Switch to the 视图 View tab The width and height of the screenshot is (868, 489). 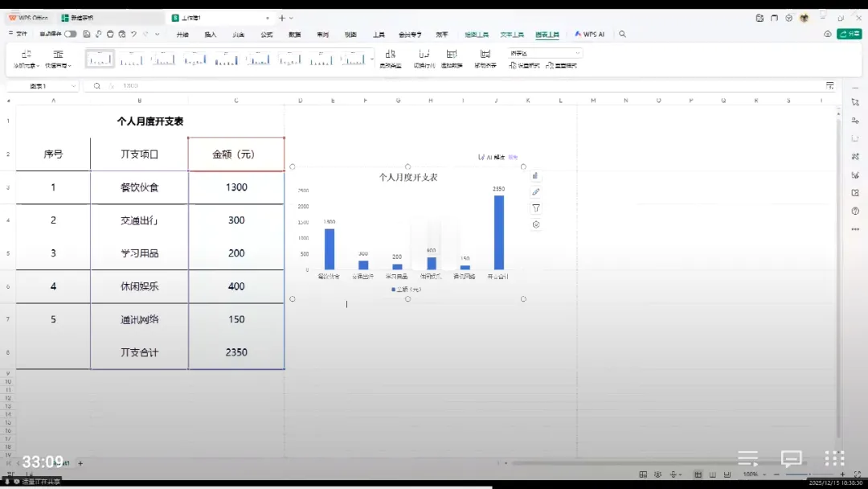click(x=350, y=35)
